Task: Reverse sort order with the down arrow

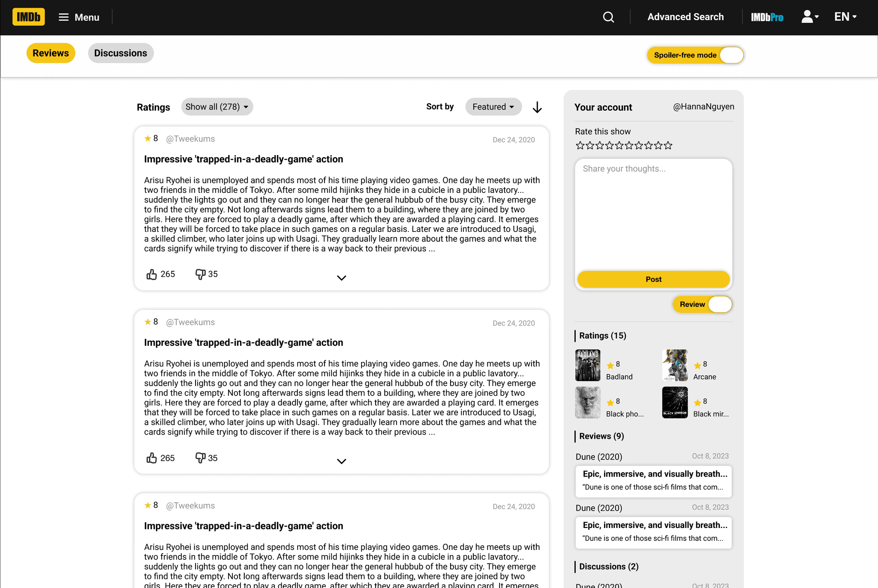Action: pyautogui.click(x=537, y=107)
